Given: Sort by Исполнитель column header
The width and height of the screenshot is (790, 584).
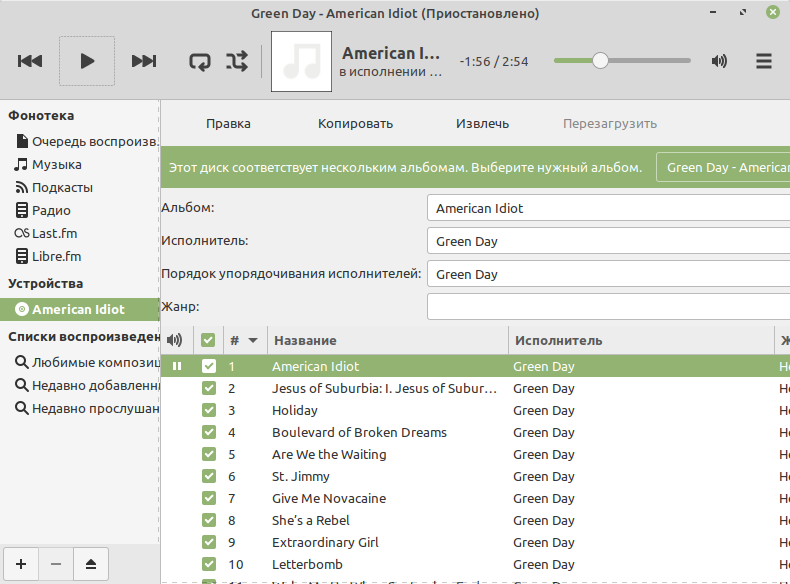Looking at the screenshot, I should (x=641, y=340).
